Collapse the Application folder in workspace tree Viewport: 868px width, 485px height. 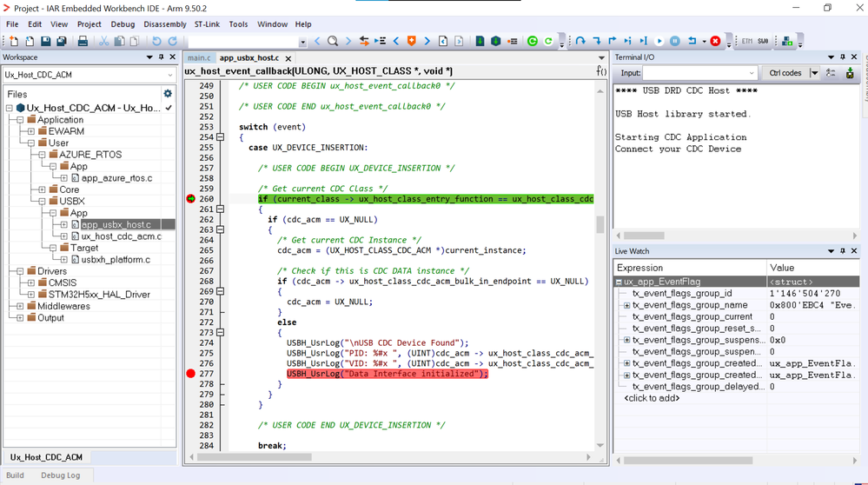pos(20,120)
